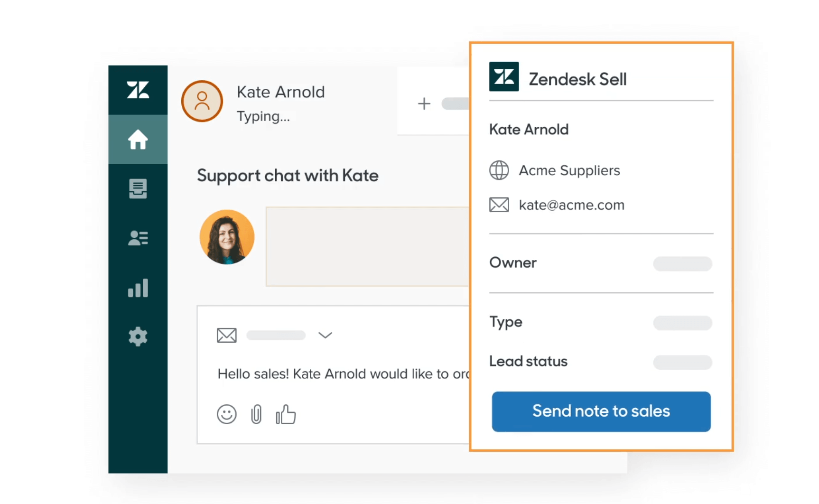Open the kate@acme.com email link
The width and height of the screenshot is (819, 504).
coord(572,205)
